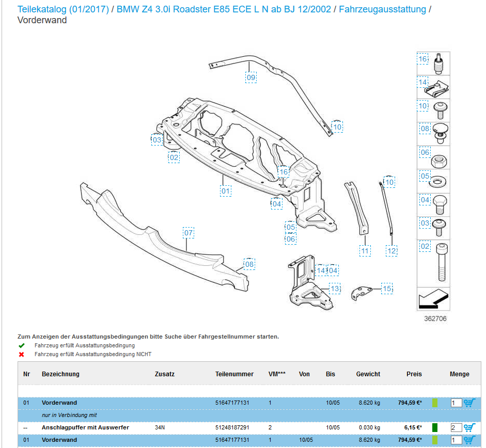Image resolution: width=486 pixels, height=448 pixels.
Task: Click the Teilenummer column header
Action: tap(234, 374)
